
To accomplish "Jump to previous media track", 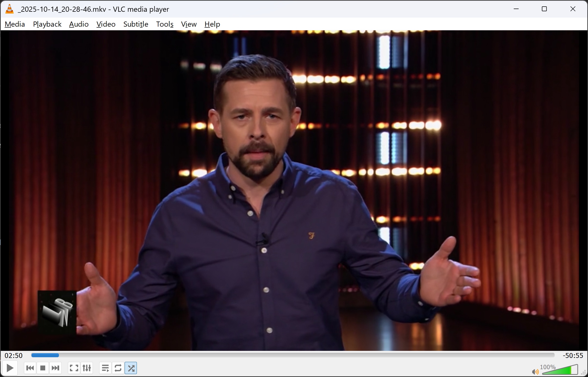I will pyautogui.click(x=30, y=368).
